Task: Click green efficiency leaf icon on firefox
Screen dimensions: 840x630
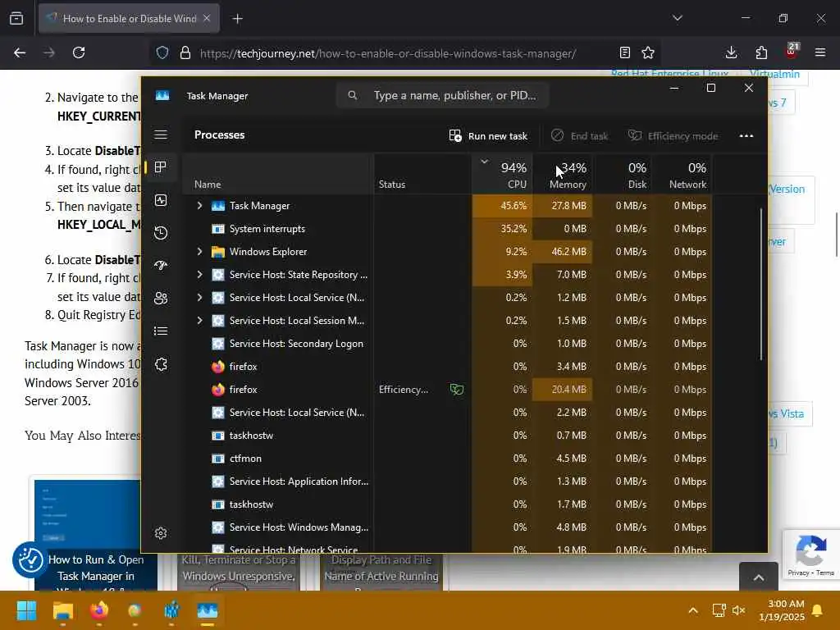Action: pos(456,390)
